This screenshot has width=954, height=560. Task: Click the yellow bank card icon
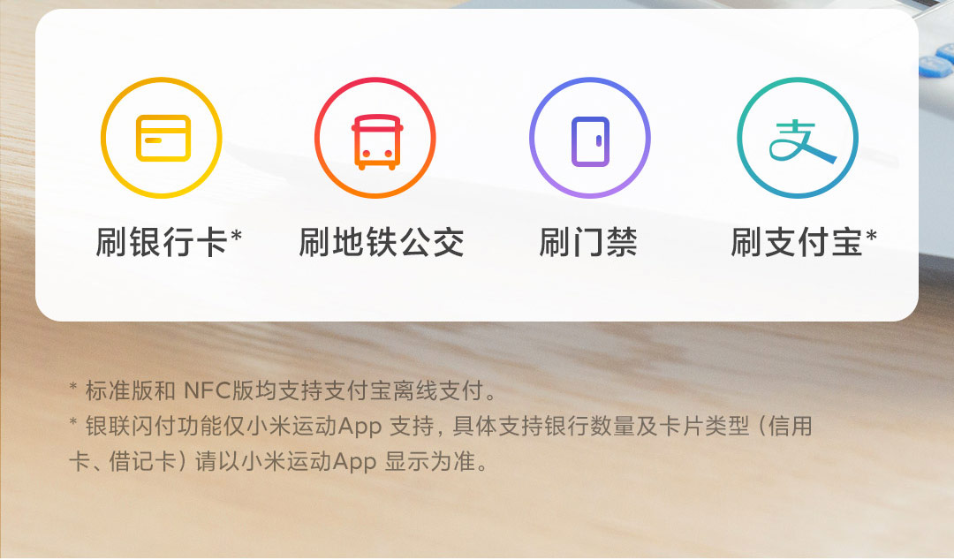coord(162,138)
